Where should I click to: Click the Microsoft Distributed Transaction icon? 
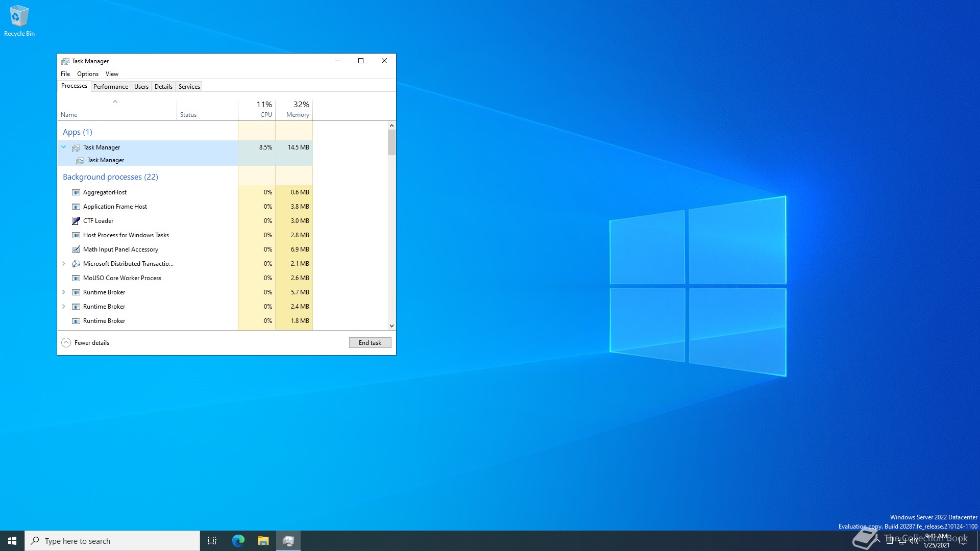tap(76, 264)
